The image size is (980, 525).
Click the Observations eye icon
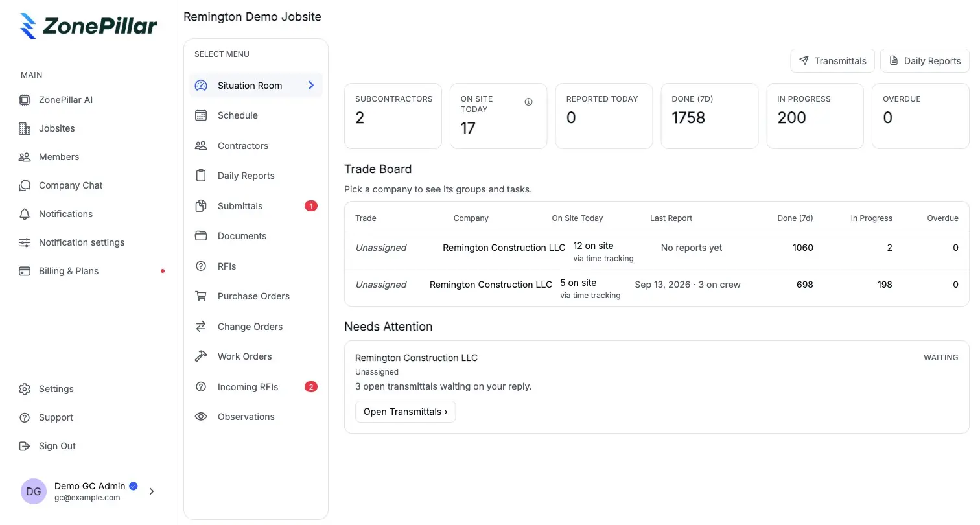[201, 417]
